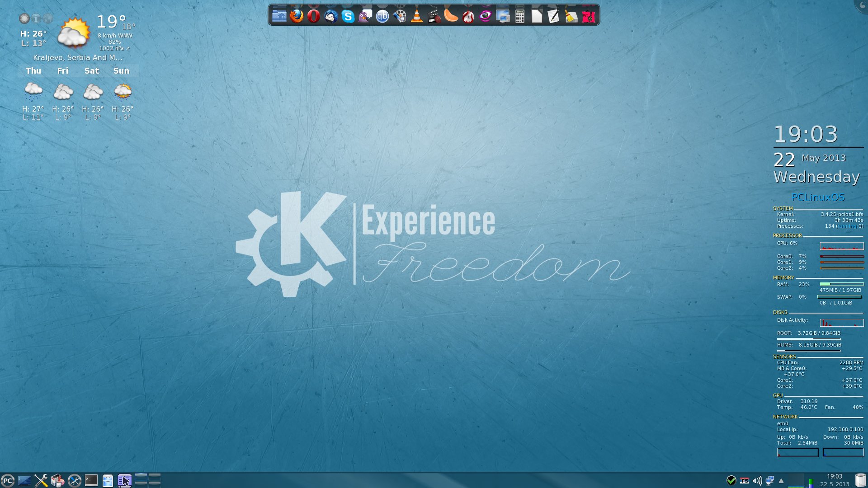Launch qBittorrent from the dock
The height and width of the screenshot is (488, 868).
[x=382, y=16]
